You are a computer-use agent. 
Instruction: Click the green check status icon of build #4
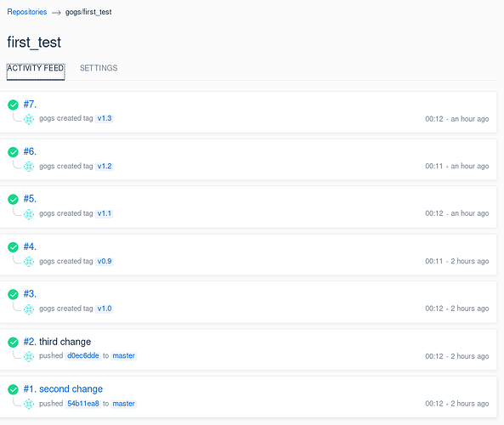point(14,247)
